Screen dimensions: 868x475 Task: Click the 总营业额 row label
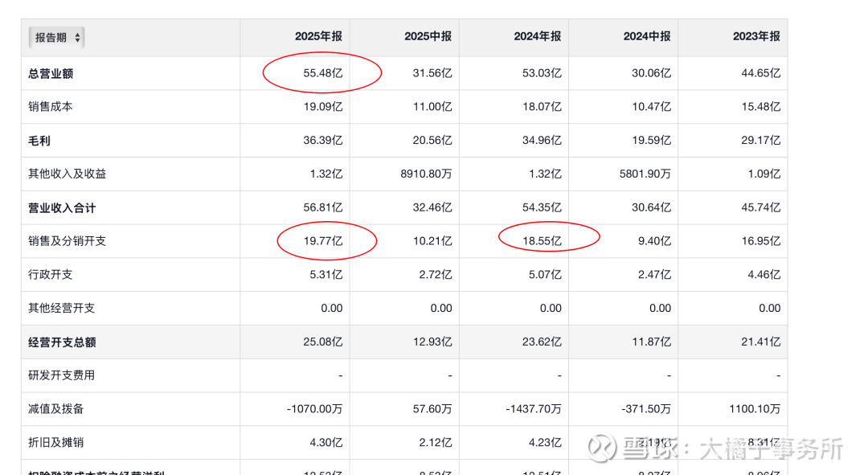[51, 73]
